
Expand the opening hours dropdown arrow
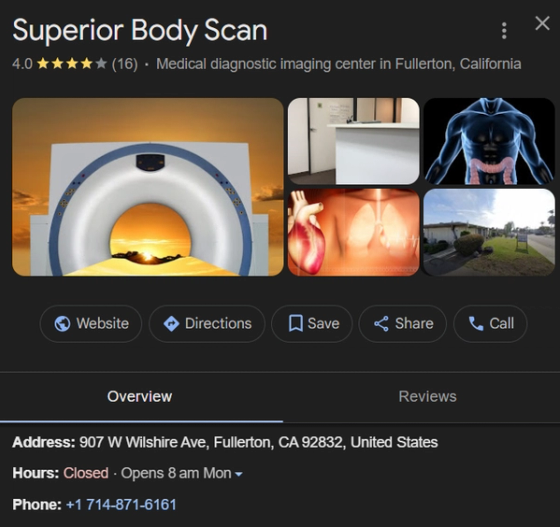[x=239, y=475]
